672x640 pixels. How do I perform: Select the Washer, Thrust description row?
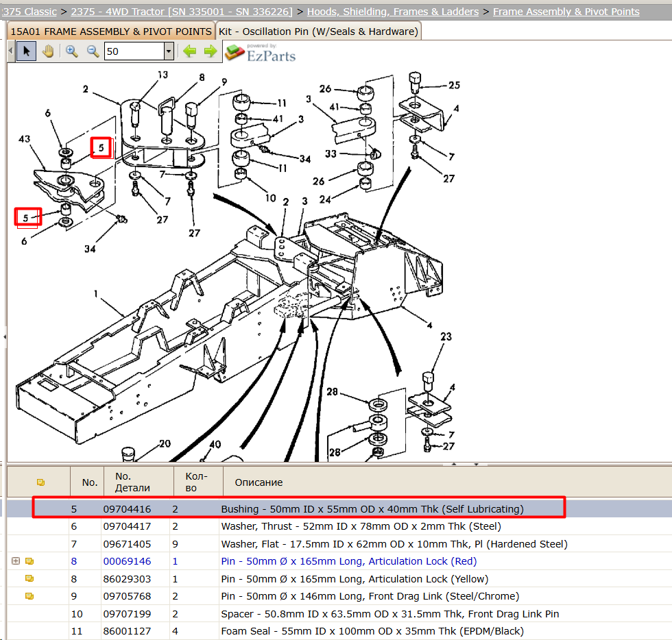[361, 526]
